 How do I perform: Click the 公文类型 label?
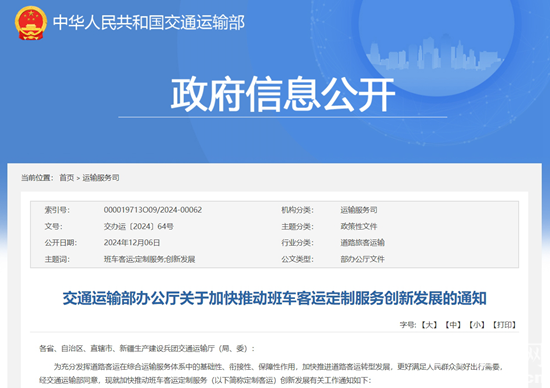click(297, 259)
